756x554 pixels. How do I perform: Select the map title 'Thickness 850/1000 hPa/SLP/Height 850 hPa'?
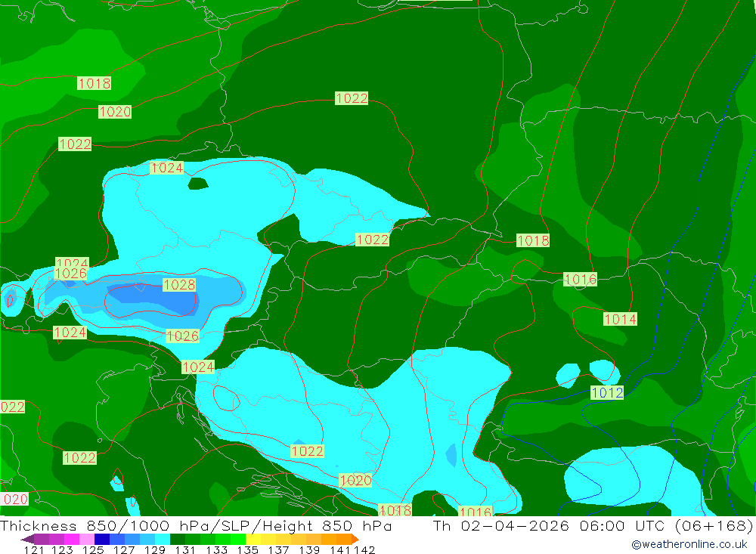click(196, 525)
